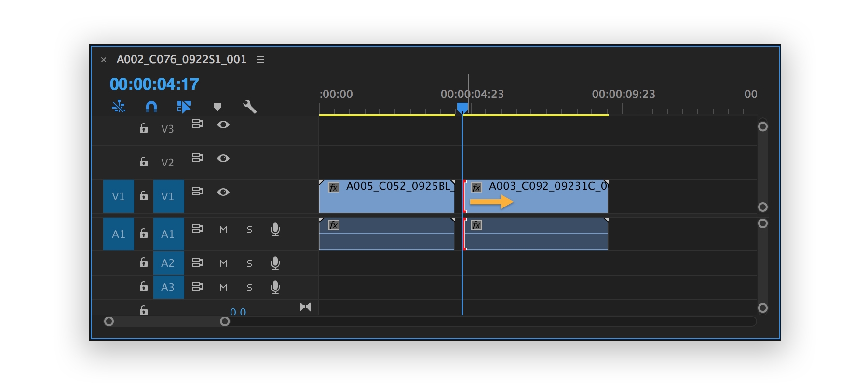Click the blue playhead handle on ruler
This screenshot has width=868, height=386.
tap(462, 107)
